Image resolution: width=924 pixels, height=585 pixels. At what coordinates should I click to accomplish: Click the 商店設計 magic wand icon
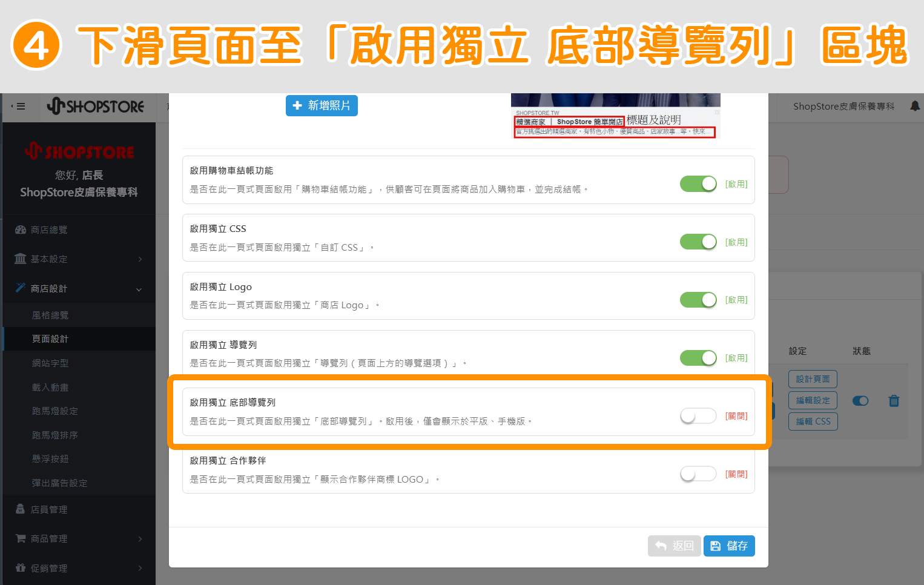tap(21, 288)
